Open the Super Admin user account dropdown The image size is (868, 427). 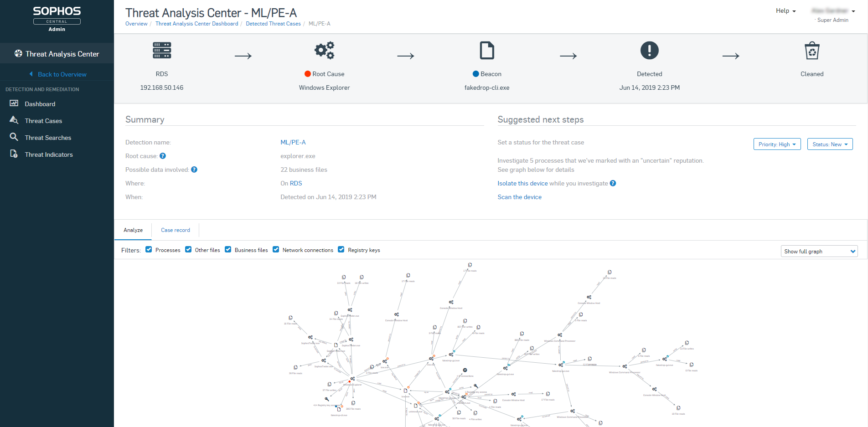pyautogui.click(x=833, y=15)
